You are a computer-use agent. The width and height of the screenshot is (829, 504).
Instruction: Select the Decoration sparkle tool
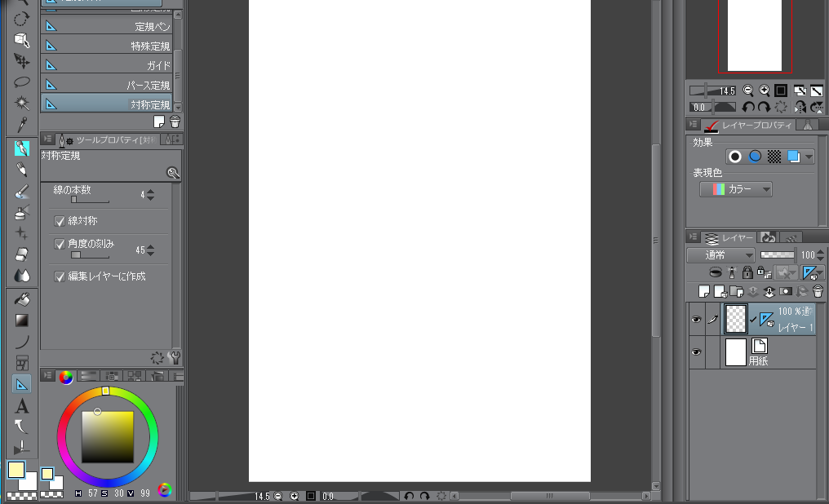coord(21,233)
